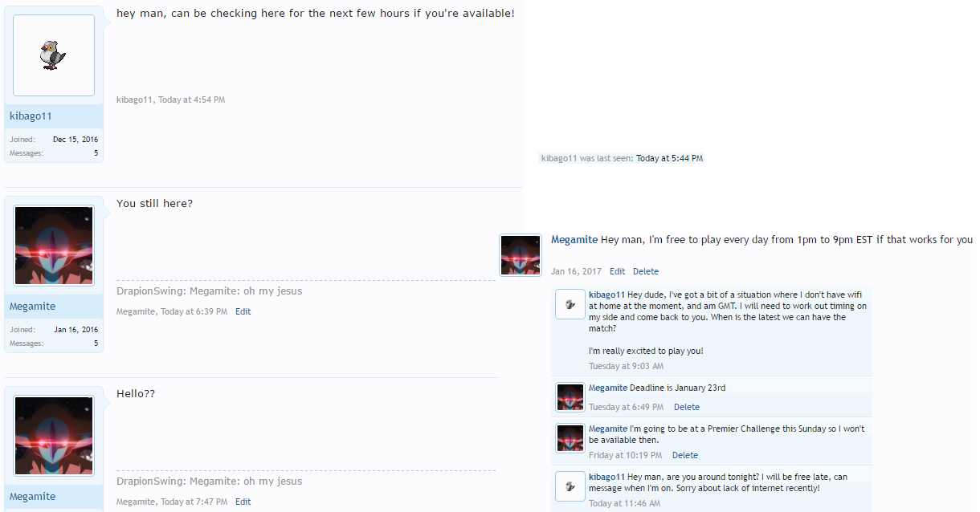Click the "Today at 4:54 PM" post timestamp
This screenshot has height=512, width=980.
click(191, 100)
